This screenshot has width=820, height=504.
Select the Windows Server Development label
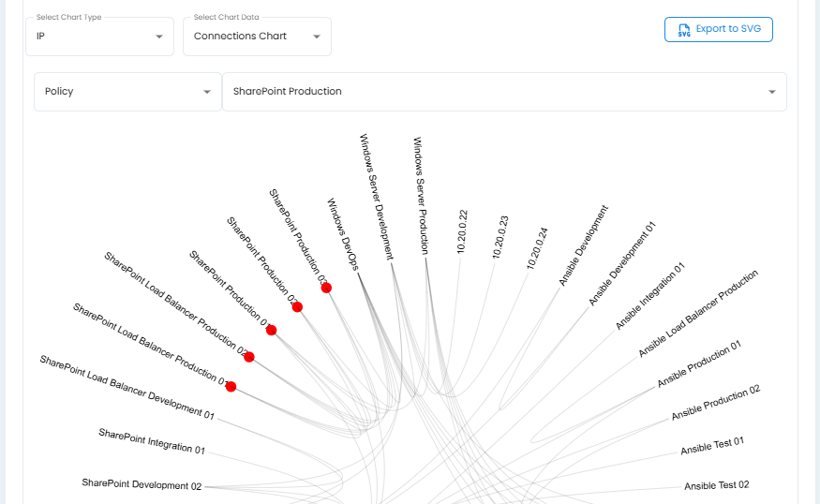point(377,196)
